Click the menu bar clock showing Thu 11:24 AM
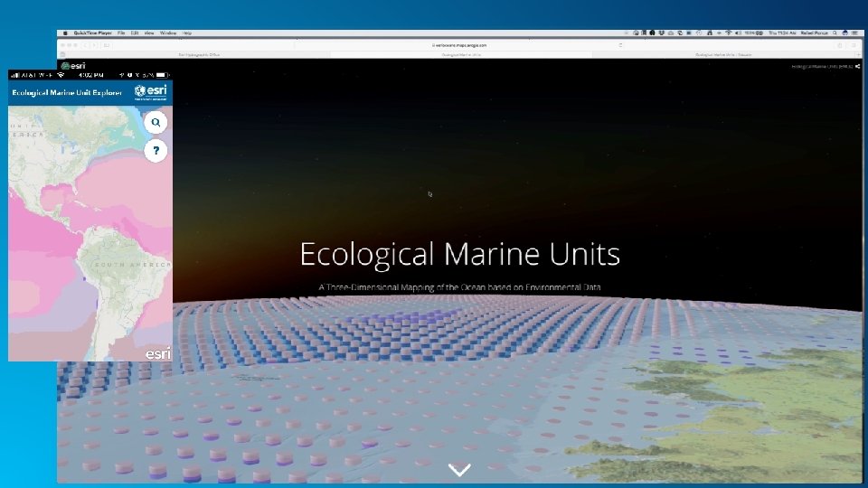868x488 pixels. (782, 33)
